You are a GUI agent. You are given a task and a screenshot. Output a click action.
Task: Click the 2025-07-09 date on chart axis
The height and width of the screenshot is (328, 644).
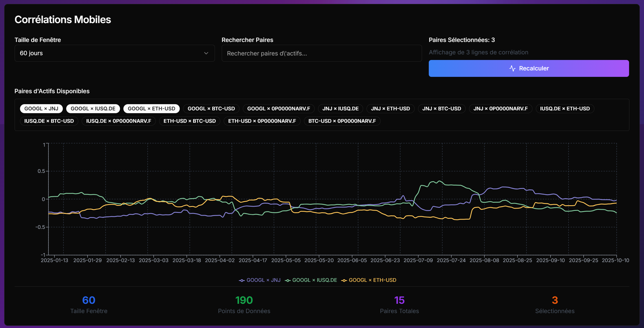[418, 260]
